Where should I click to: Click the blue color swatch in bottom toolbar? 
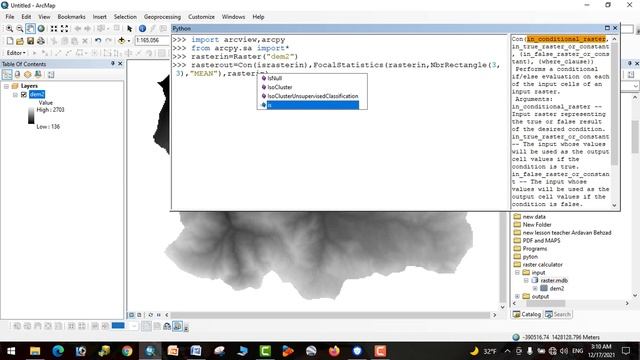pos(118,326)
